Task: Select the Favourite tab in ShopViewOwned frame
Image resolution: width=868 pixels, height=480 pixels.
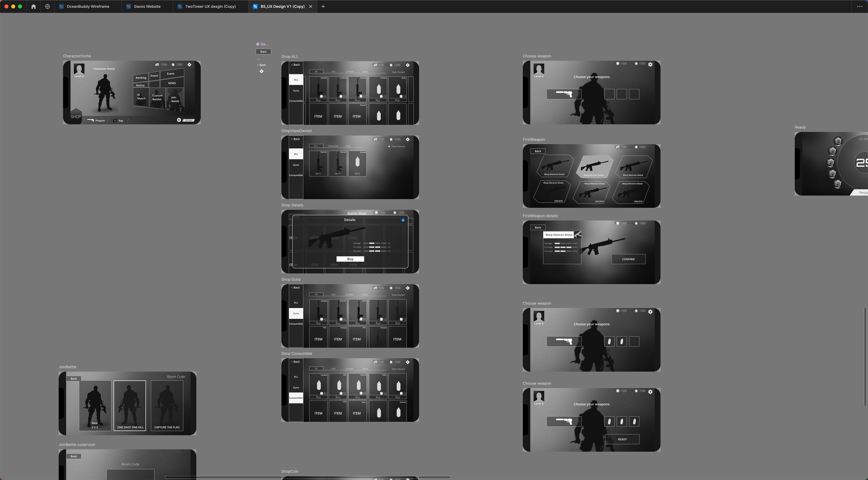Action: click(x=333, y=146)
